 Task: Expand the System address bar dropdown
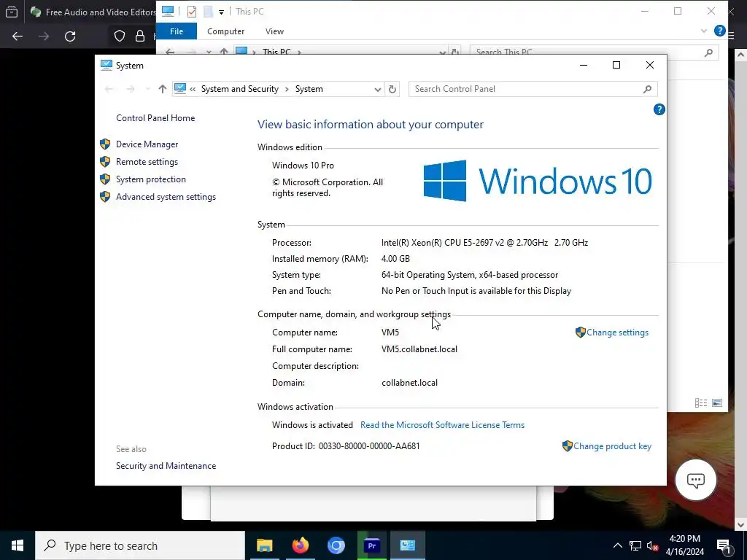pyautogui.click(x=377, y=89)
